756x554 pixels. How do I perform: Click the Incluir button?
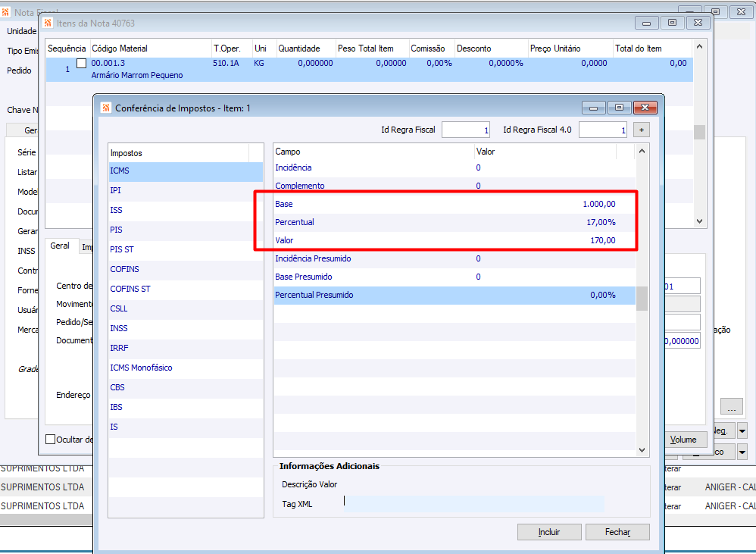pos(549,532)
